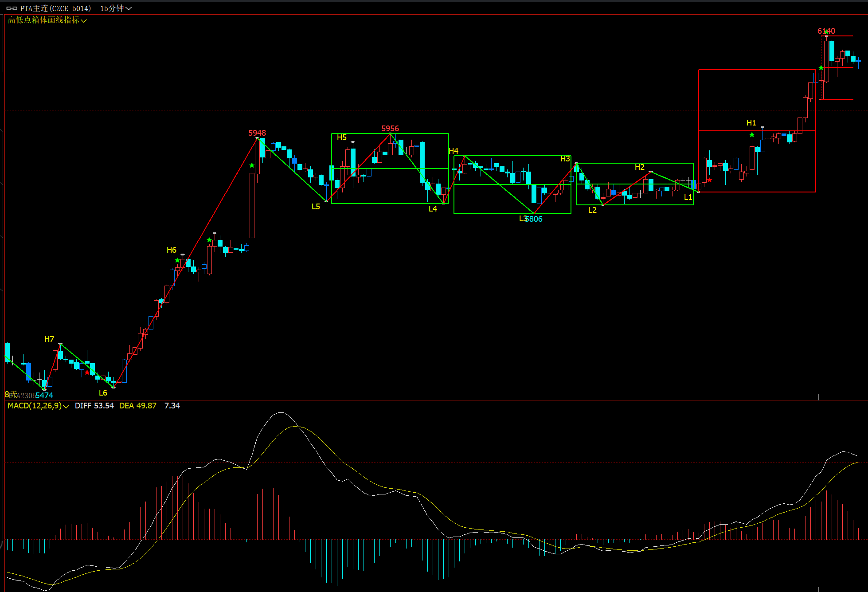The width and height of the screenshot is (868, 592).
Task: Click the H2 high point label
Action: 639,167
